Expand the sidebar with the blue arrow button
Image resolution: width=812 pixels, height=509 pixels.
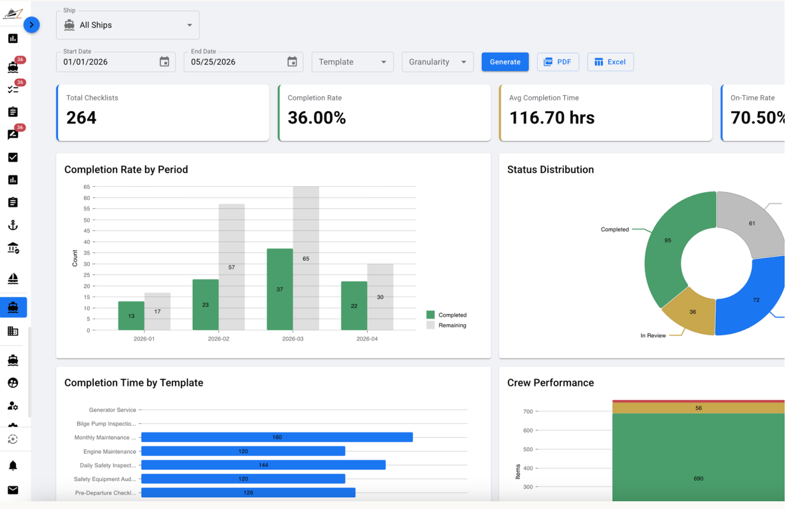(32, 25)
